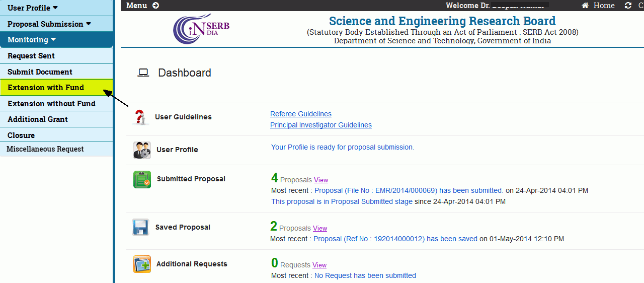Click the User Guidelines question mark icon

pos(140,117)
